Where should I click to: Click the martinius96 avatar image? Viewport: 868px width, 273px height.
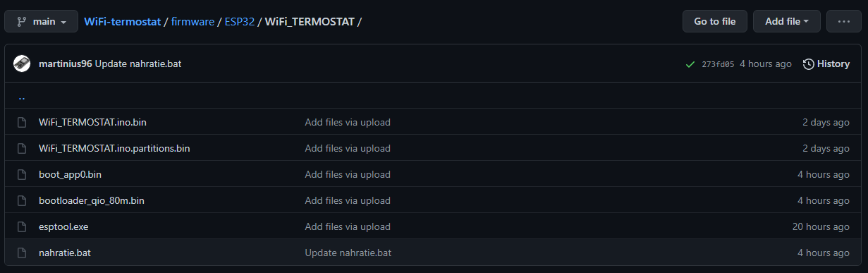(22, 63)
